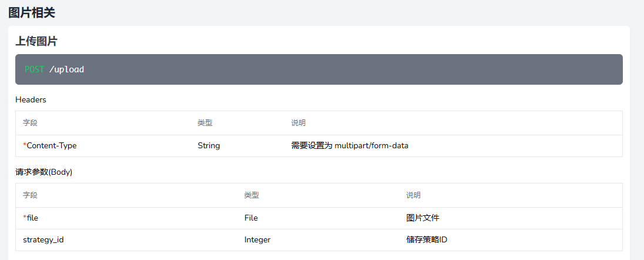Click 类型 column header in Body table
The image size is (644, 260).
point(251,195)
